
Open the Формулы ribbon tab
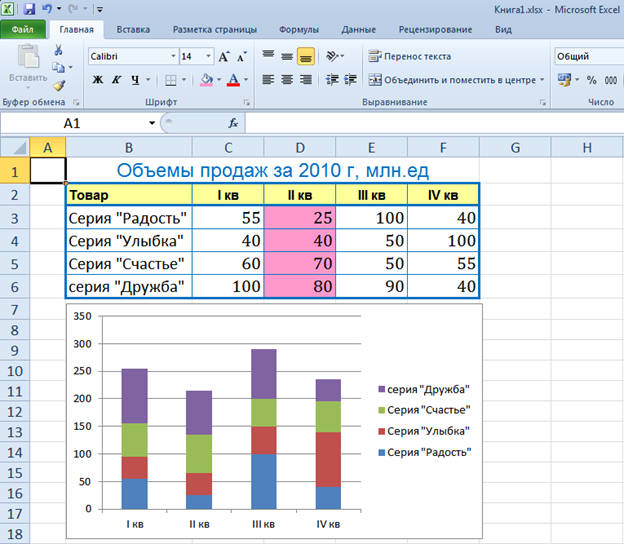click(x=299, y=30)
